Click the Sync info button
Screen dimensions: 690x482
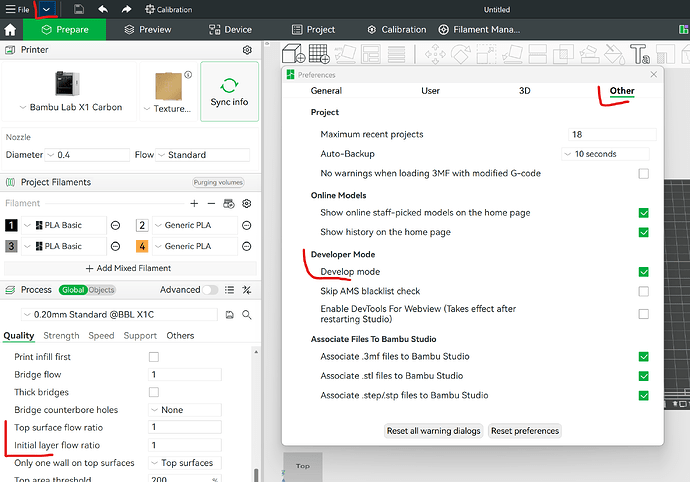click(x=229, y=92)
